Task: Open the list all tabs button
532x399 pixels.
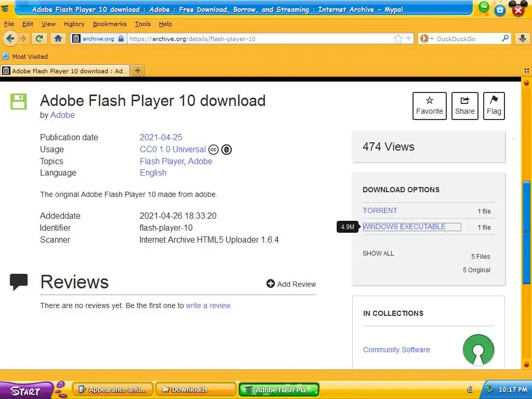Action: coord(527,71)
